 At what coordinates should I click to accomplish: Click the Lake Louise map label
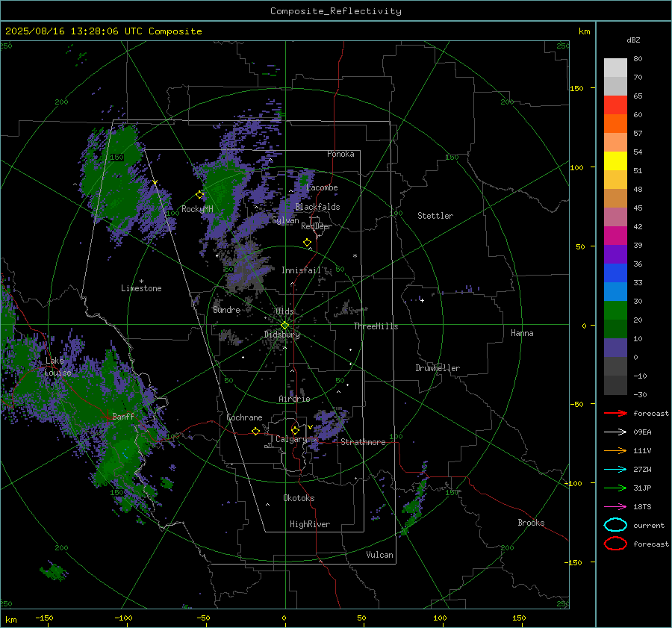click(x=57, y=367)
